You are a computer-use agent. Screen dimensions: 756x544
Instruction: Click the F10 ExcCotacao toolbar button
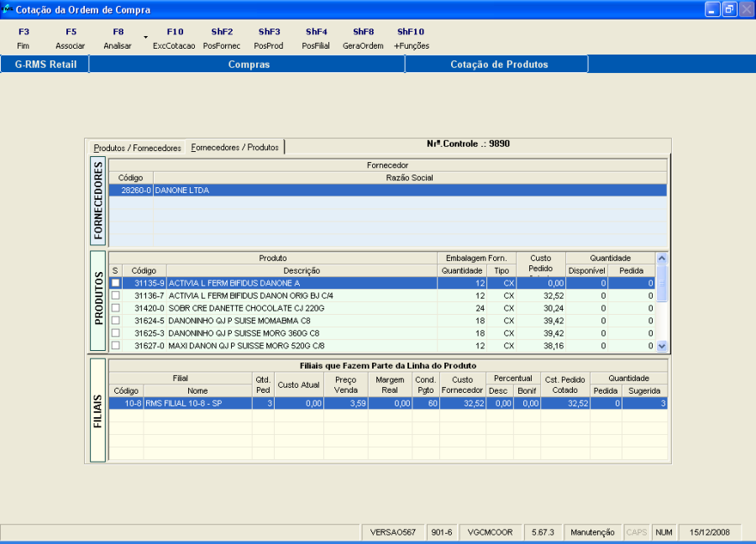pyautogui.click(x=174, y=39)
